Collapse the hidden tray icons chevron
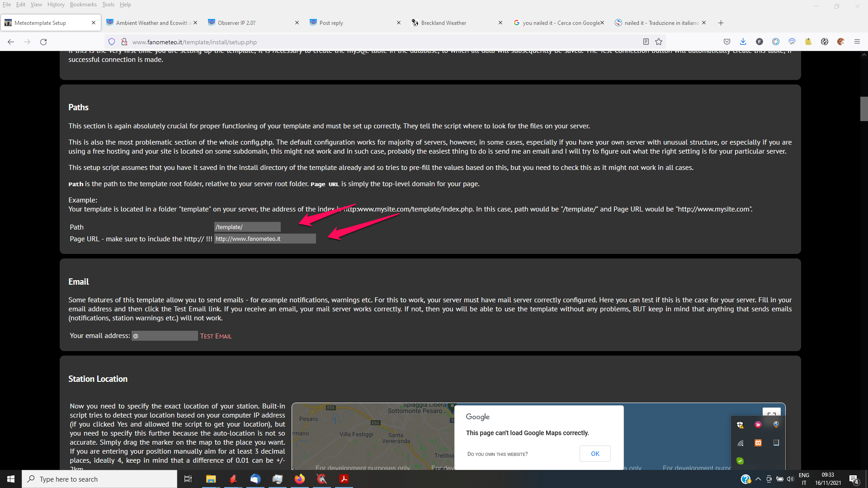Screen dimensions: 868x488 [758, 479]
